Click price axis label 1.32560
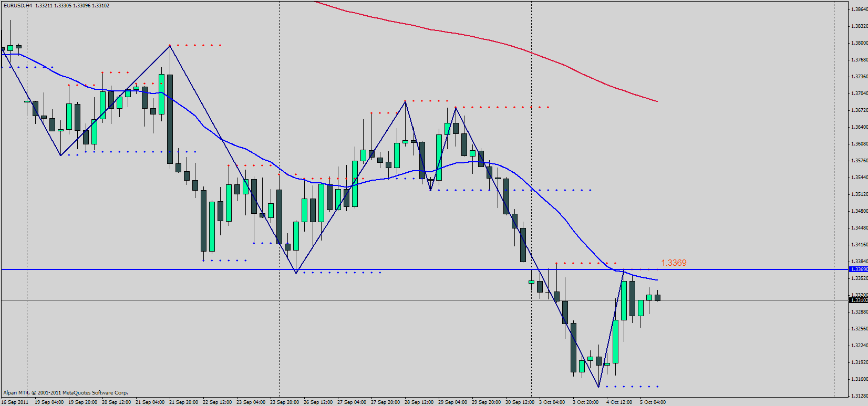This screenshot has width=868, height=406. (859, 329)
